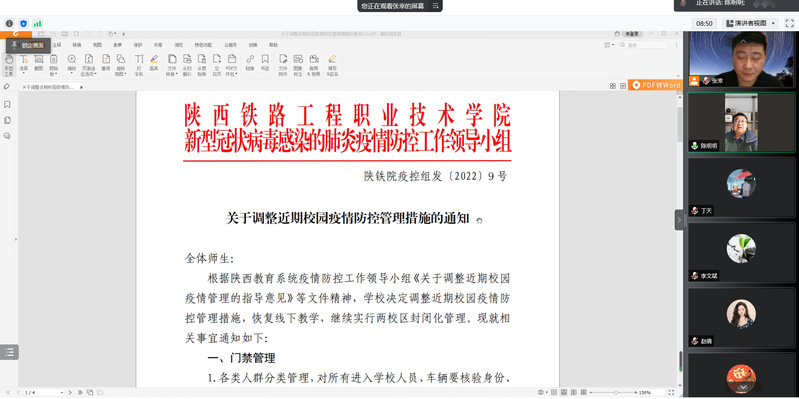Select 丁天's participant tile
This screenshot has height=399, width=799.
point(741,188)
